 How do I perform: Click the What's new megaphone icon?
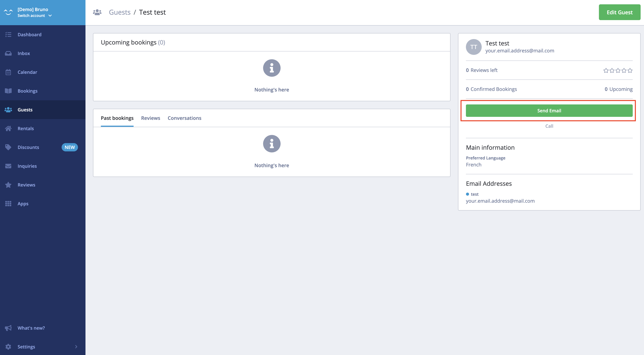point(8,328)
